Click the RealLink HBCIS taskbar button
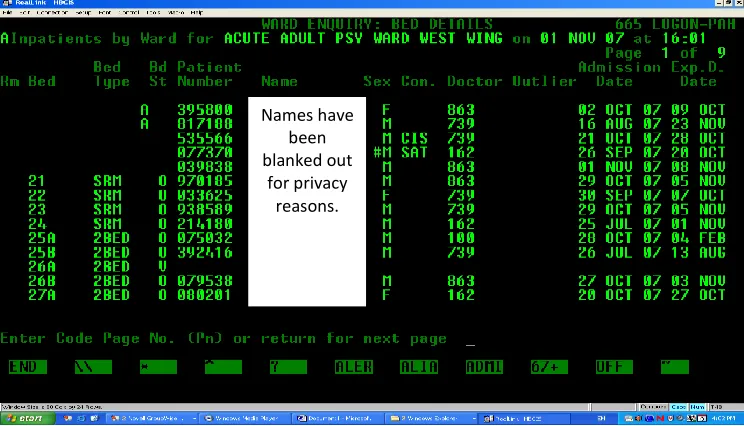The height and width of the screenshot is (426, 744). click(525, 418)
